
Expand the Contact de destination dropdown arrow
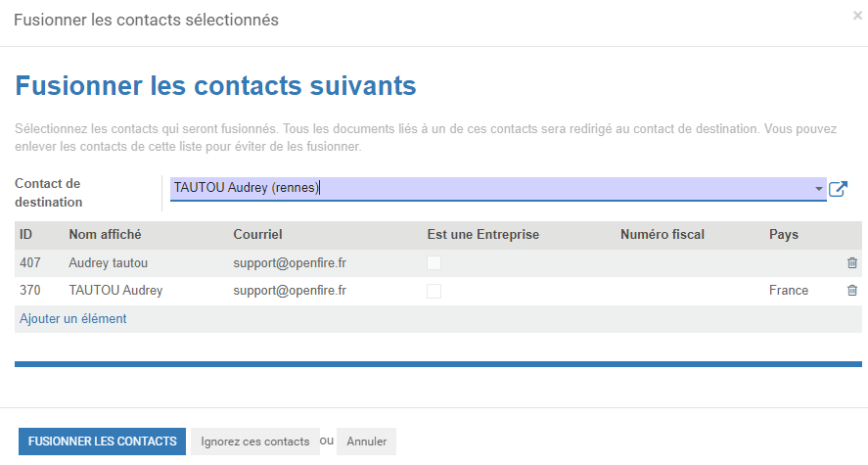click(x=818, y=189)
